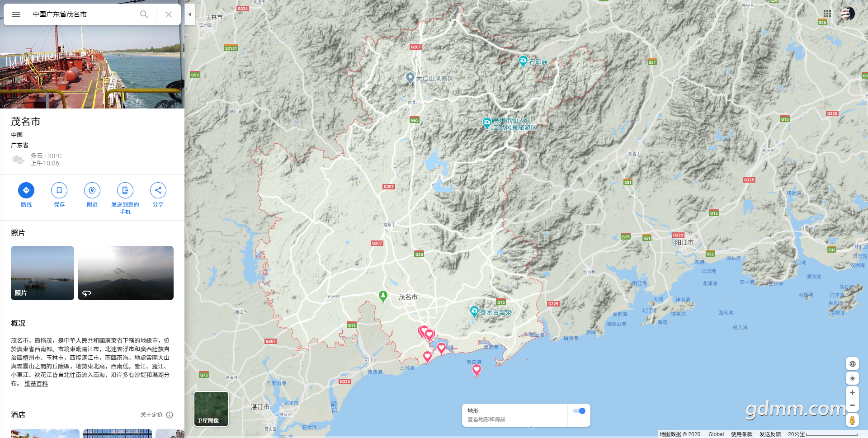Click the pink saved marker near 电白港
868x438 pixels.
click(x=476, y=370)
